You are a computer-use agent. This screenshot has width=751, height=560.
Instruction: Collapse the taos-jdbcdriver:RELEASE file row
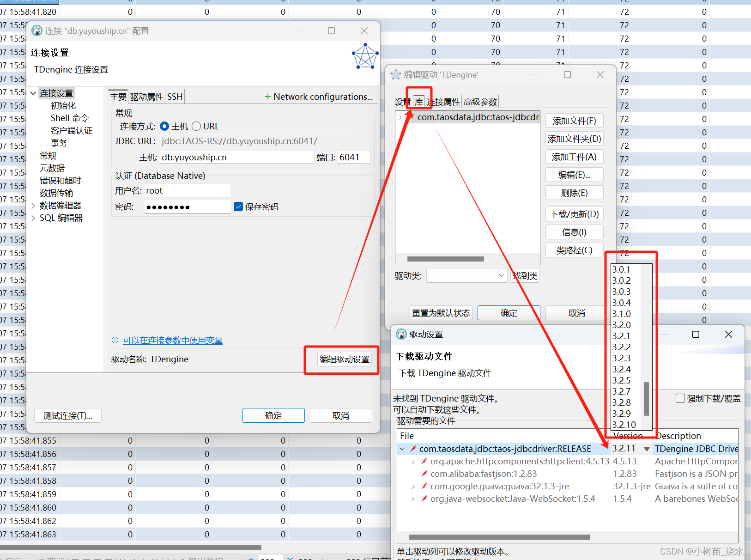[402, 449]
